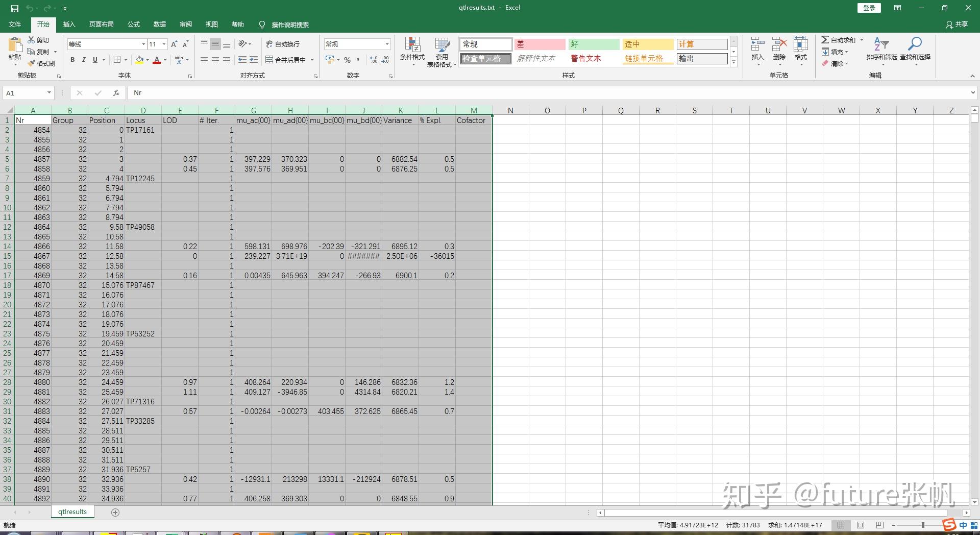Click the Paste (粘贴) clipboard icon
The width and height of the screenshot is (980, 535).
point(15,45)
